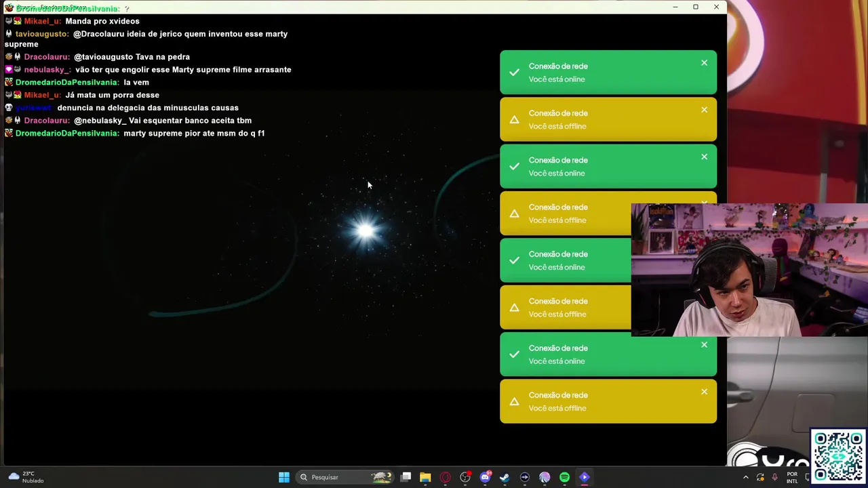Click message 'denuncia na delegacia das minusculas causas'

coord(148,108)
